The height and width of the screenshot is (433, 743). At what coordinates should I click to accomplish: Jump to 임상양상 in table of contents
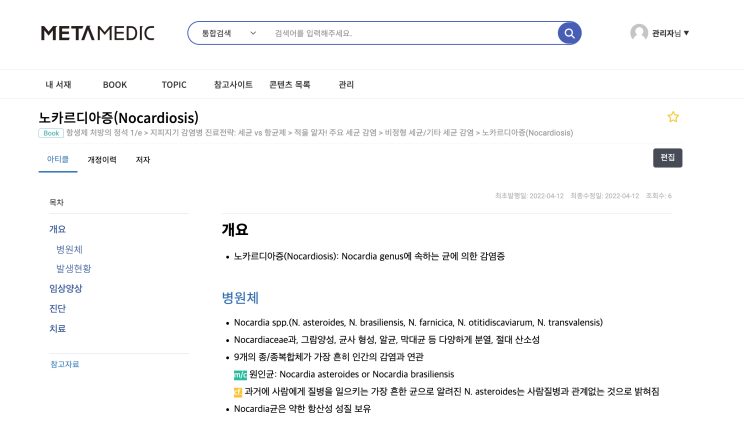pyautogui.click(x=65, y=289)
